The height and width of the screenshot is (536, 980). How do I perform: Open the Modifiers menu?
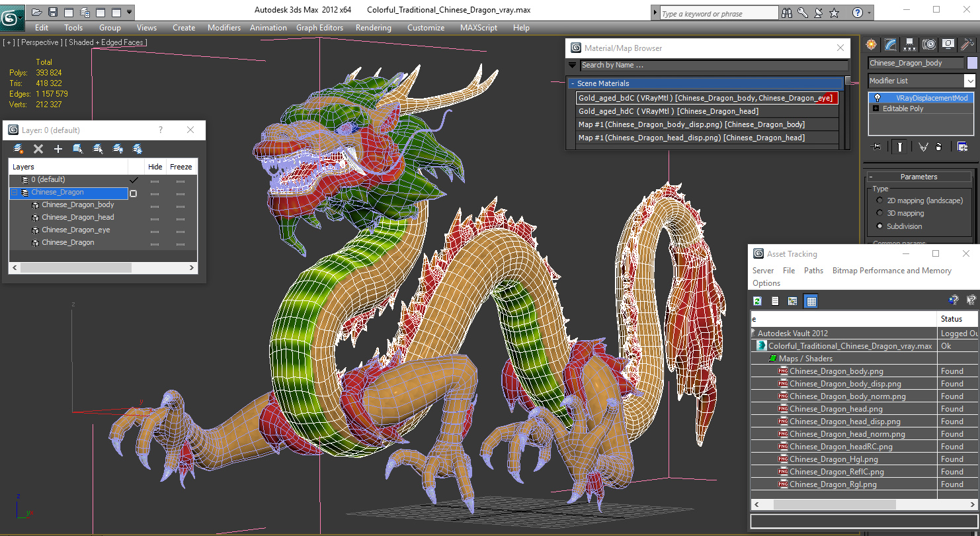[x=224, y=28]
